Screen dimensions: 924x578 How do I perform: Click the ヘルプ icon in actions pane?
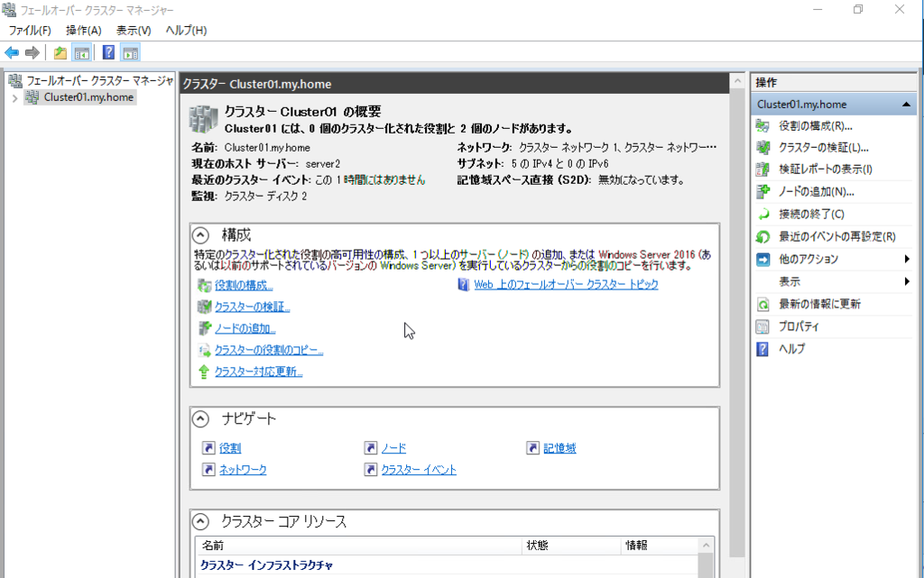(x=762, y=349)
